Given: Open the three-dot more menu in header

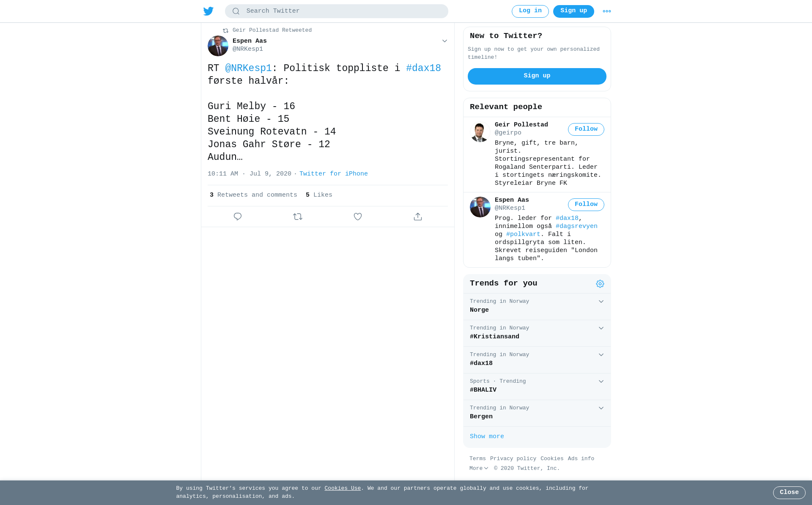Looking at the screenshot, I should (607, 11).
